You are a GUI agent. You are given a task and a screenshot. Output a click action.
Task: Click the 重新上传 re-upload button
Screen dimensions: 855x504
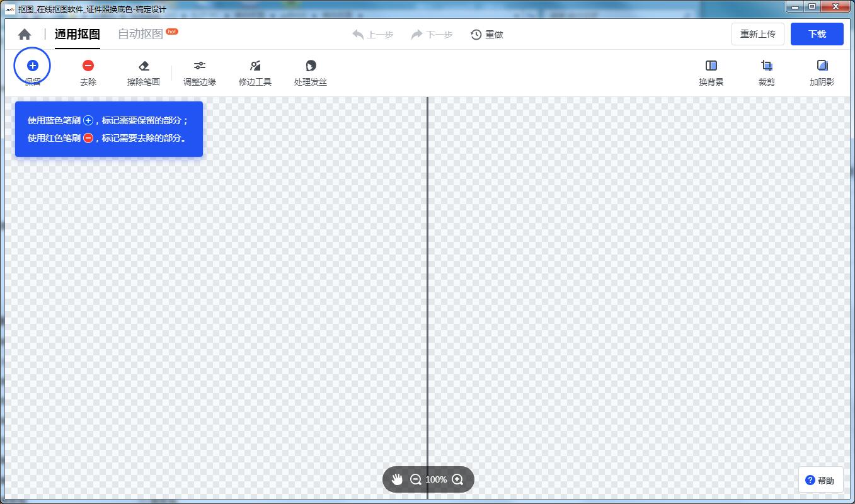pos(757,34)
